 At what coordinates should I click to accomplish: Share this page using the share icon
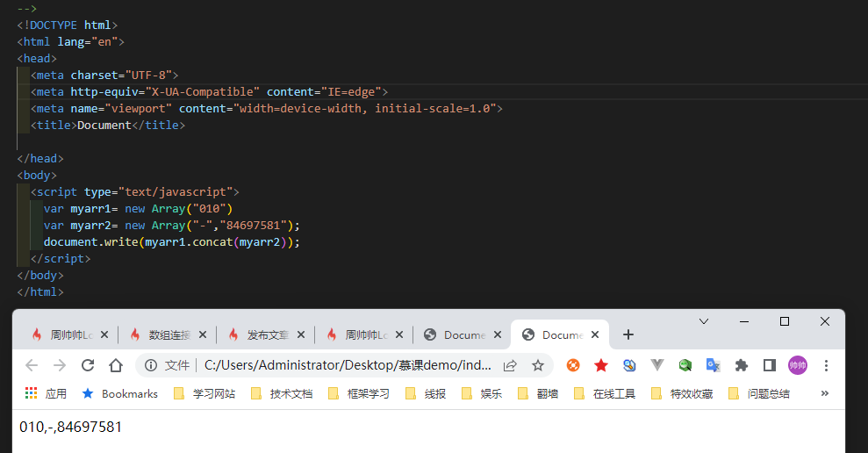click(x=510, y=365)
